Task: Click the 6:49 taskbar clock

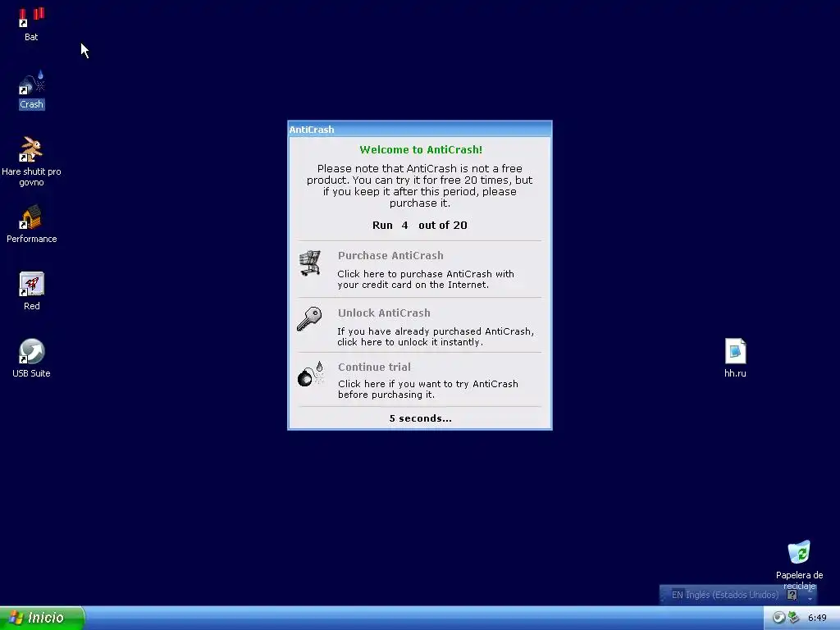Action: (x=817, y=618)
